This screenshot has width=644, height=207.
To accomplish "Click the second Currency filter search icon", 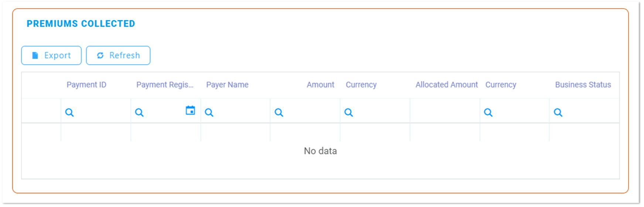I will tap(488, 113).
